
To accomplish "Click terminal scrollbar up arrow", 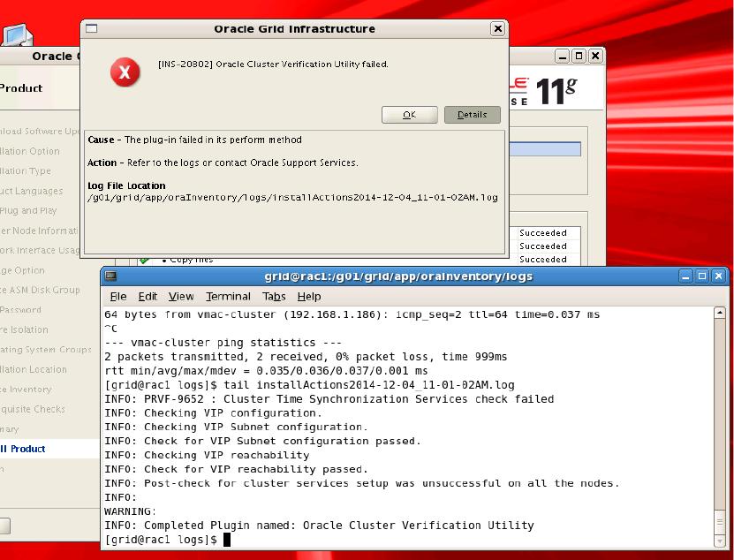I will pyautogui.click(x=720, y=313).
